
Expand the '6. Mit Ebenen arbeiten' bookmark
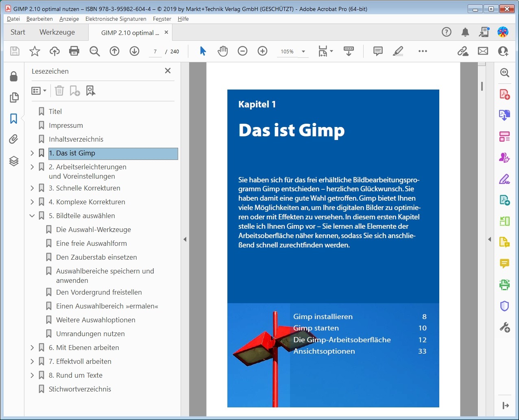point(32,348)
